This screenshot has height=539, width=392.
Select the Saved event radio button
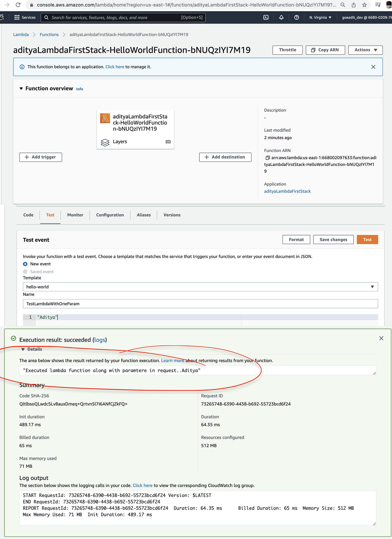click(25, 271)
